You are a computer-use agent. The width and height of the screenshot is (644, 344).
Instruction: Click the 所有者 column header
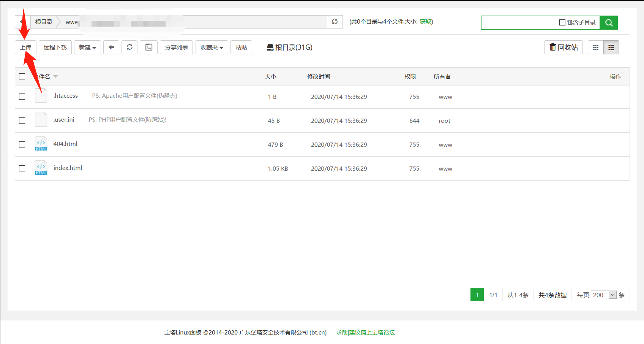pyautogui.click(x=442, y=76)
